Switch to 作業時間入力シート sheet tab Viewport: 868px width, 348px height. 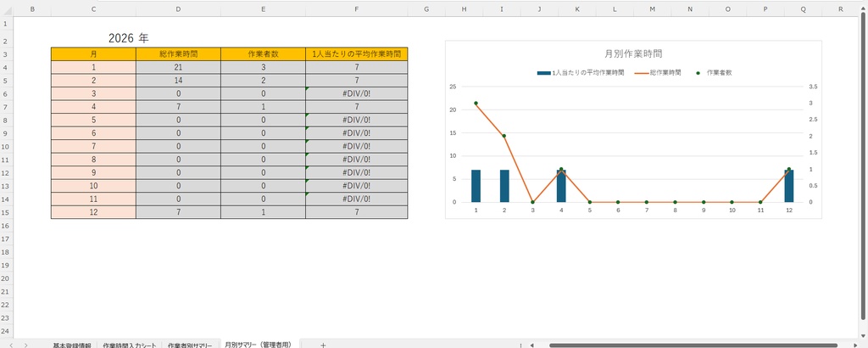coord(130,345)
